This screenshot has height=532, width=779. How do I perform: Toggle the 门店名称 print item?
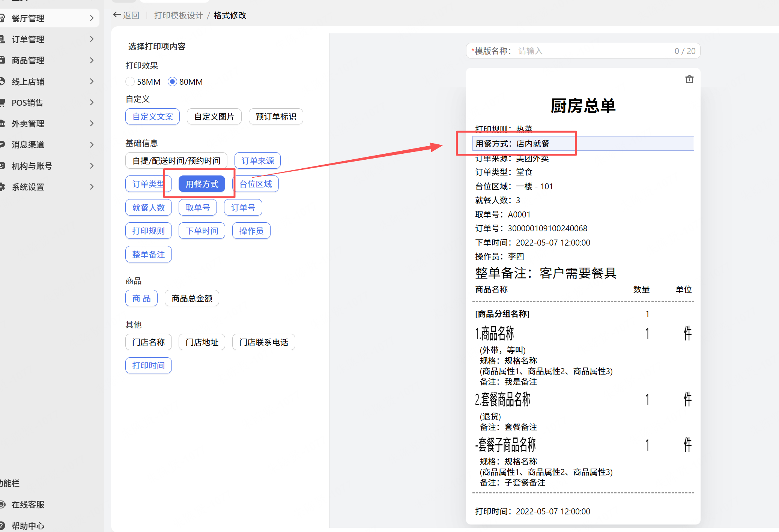148,342
